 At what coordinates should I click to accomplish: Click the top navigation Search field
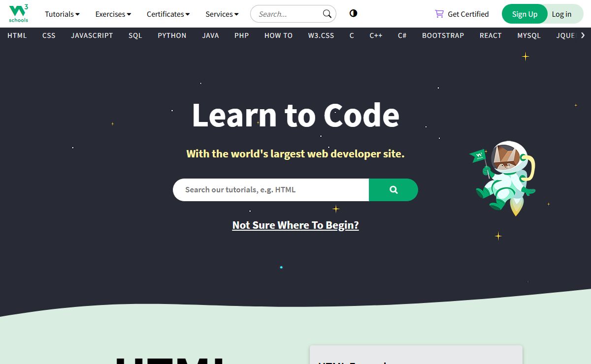pos(287,14)
